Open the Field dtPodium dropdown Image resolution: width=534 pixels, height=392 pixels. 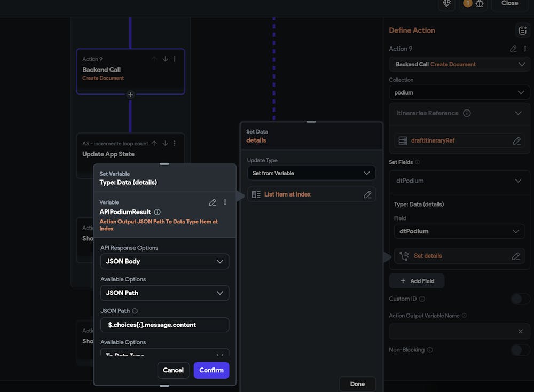click(x=459, y=231)
